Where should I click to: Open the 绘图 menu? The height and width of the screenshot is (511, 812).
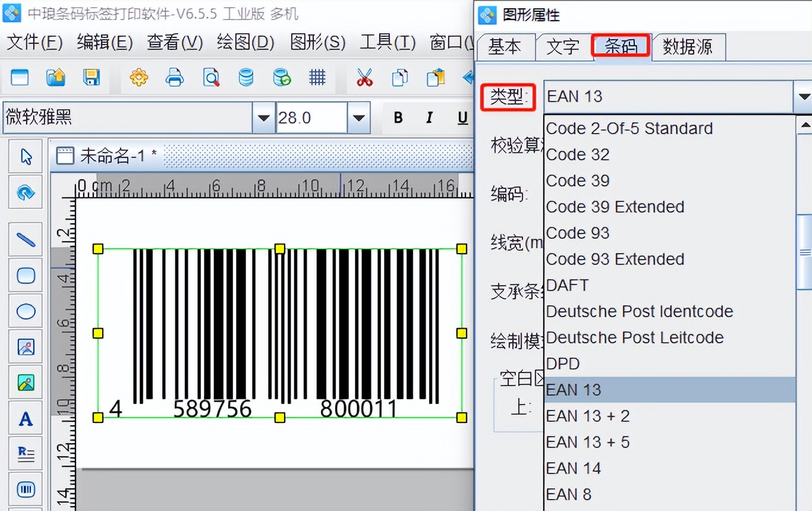244,42
